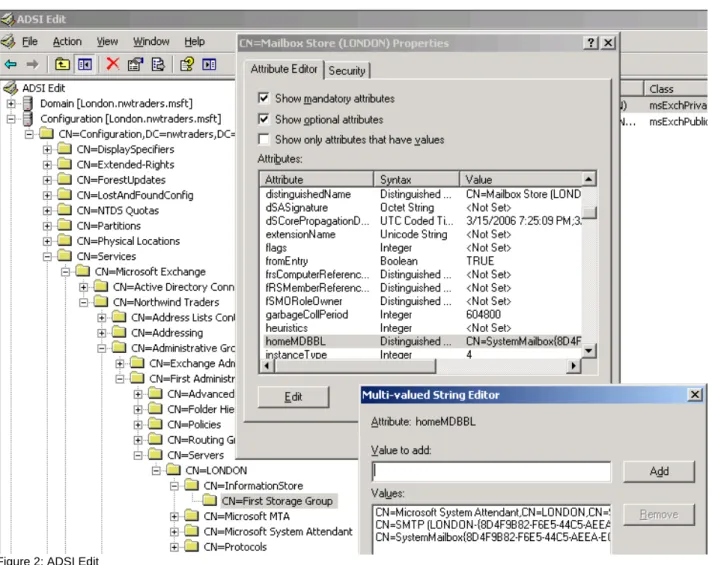Click the Back arrow toolbar icon
This screenshot has width=712, height=565.
point(10,64)
